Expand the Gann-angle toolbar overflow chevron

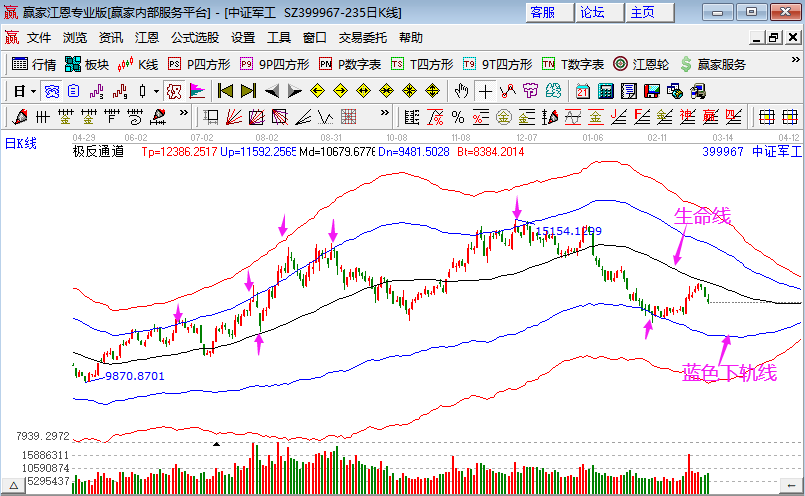pos(385,113)
